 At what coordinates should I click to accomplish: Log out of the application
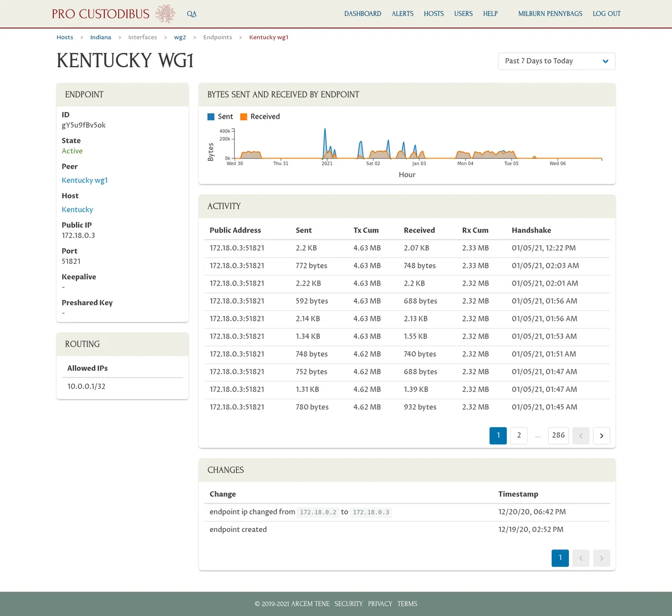pyautogui.click(x=606, y=13)
